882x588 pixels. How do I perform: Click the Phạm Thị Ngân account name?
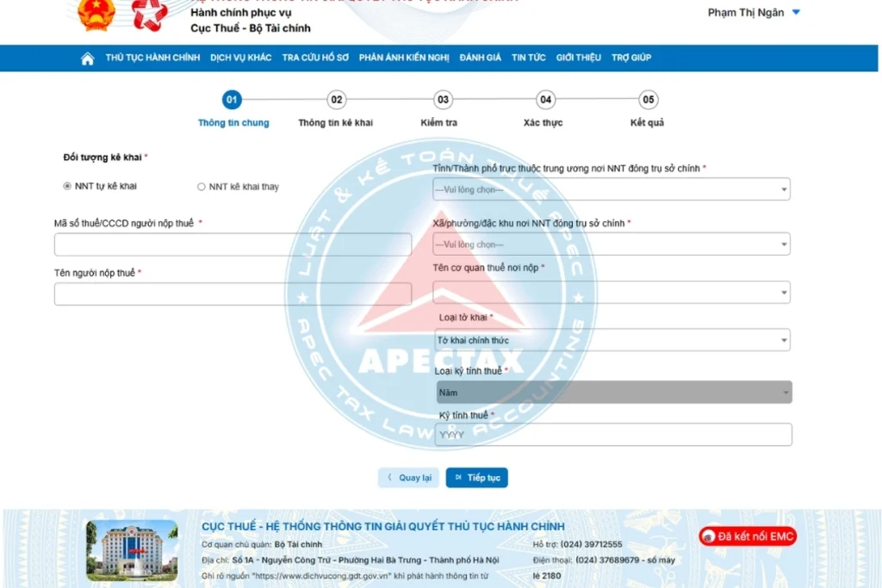(745, 12)
